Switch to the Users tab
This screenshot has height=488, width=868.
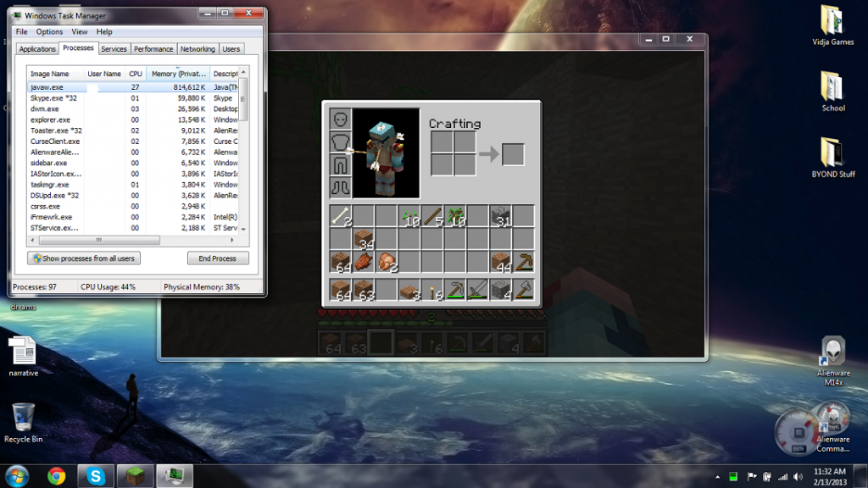pos(231,48)
